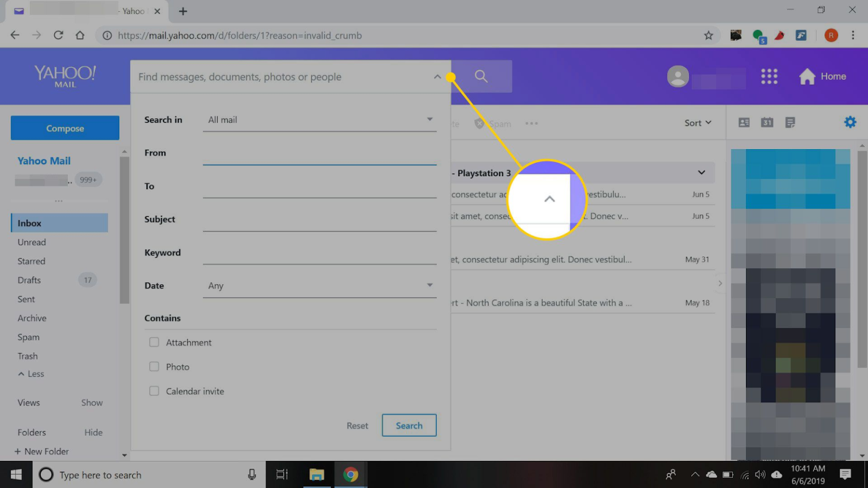Open the Date 'Any' dropdown
Viewport: 868px width, 488px height.
click(x=430, y=285)
